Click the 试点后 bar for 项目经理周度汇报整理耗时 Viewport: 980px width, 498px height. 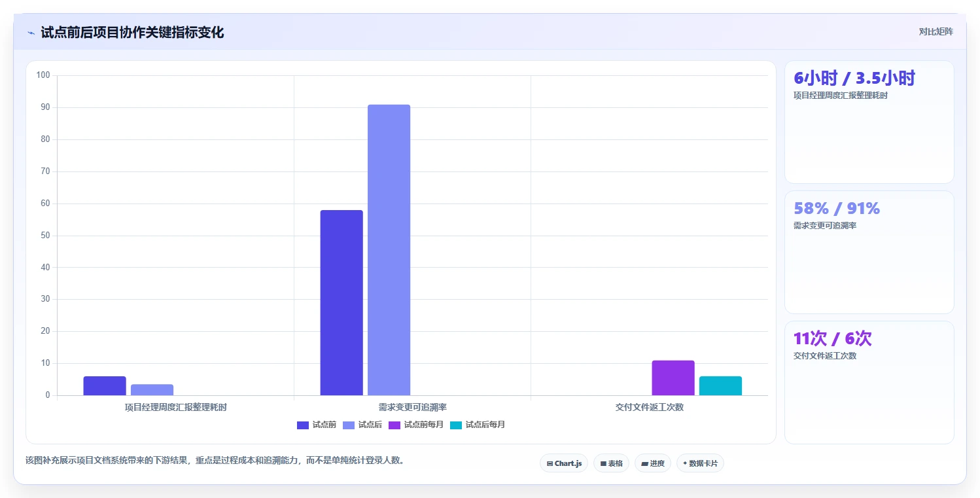pos(152,389)
